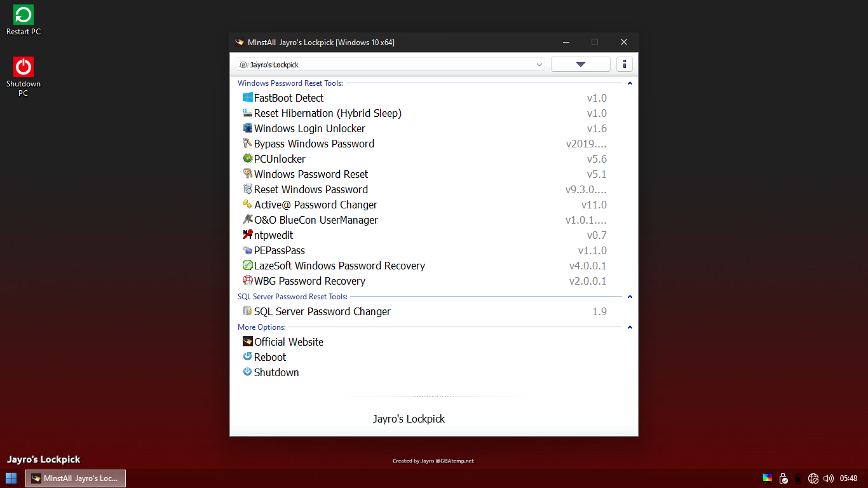Click the Bypass Windows Password icon
Image resolution: width=868 pixels, height=488 pixels.
(x=248, y=143)
